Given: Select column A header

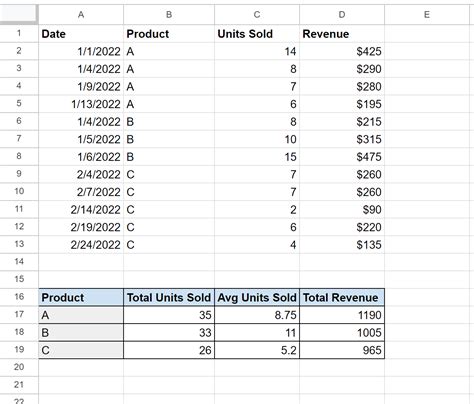Looking at the screenshot, I should coord(81,15).
